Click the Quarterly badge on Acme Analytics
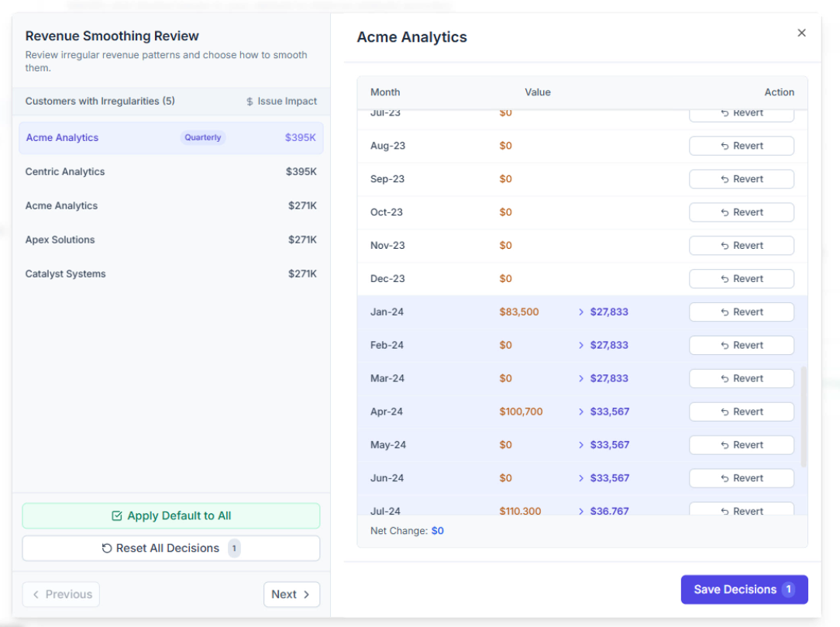This screenshot has width=840, height=627. pyautogui.click(x=202, y=137)
